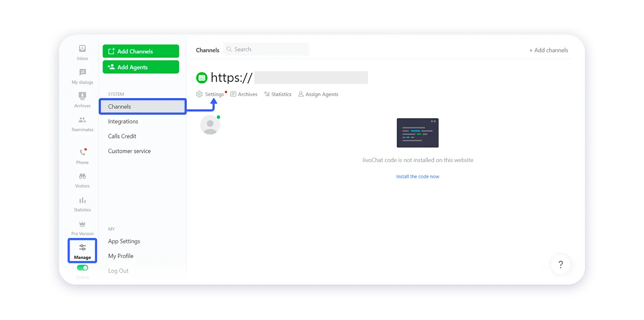Select Calls Credit menu item
The image size is (644, 320).
point(122,136)
